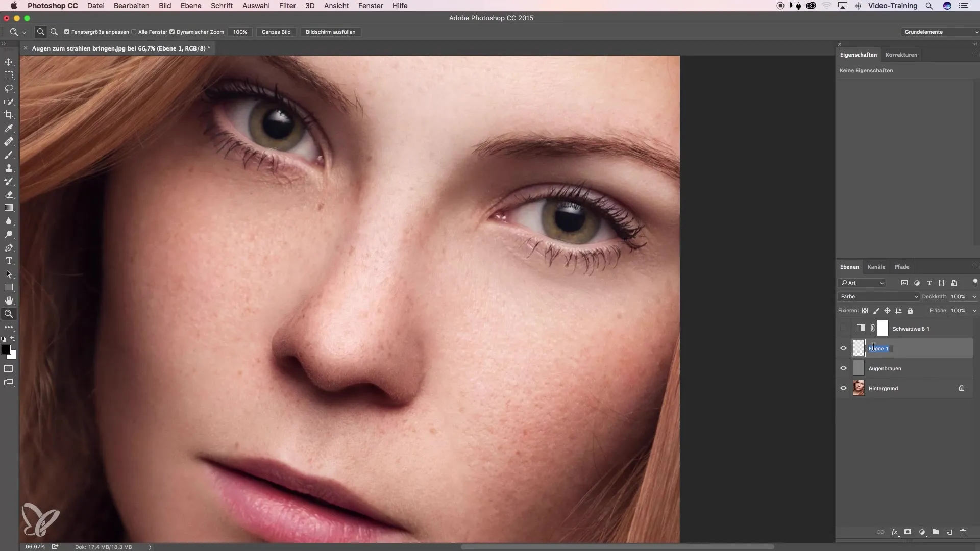The width and height of the screenshot is (980, 551).
Task: Open the Eigenschaften panel menu
Action: [974, 55]
